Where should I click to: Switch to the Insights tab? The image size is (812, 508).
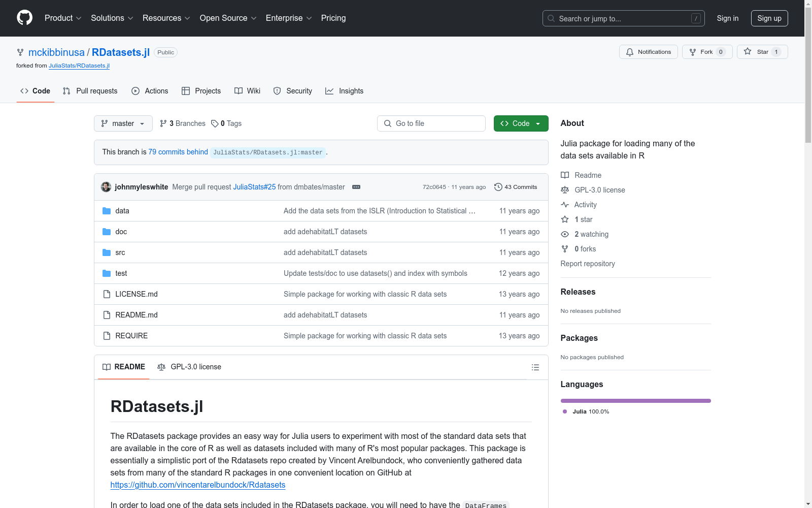click(x=345, y=91)
